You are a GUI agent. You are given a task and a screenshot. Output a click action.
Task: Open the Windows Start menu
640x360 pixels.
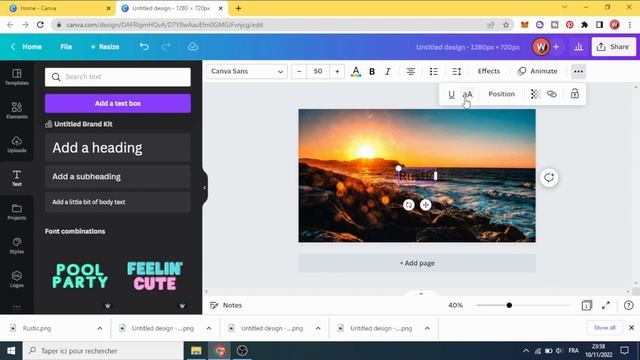(11, 351)
